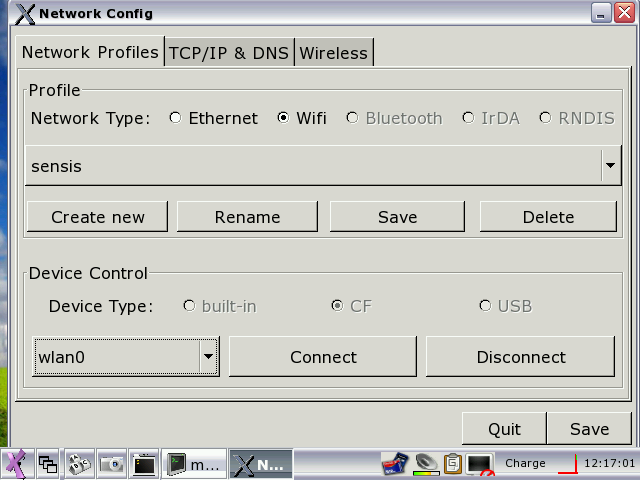Open the Wireless tab
640x480 pixels.
point(334,53)
